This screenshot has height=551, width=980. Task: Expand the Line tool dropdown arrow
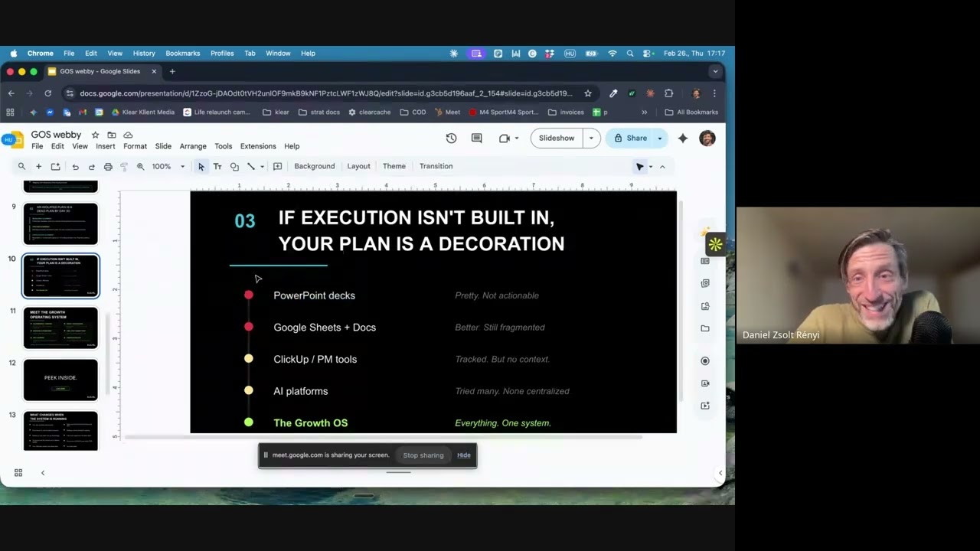262,166
